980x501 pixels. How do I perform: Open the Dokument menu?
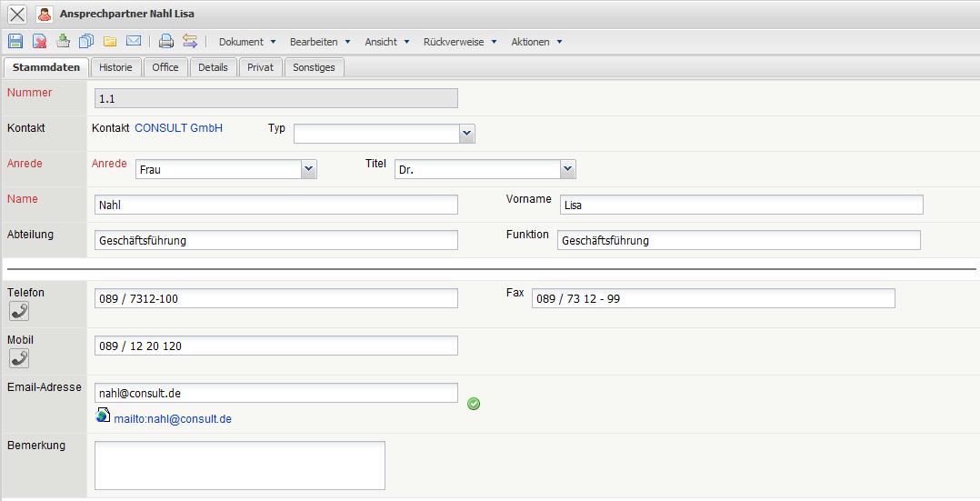[x=246, y=42]
